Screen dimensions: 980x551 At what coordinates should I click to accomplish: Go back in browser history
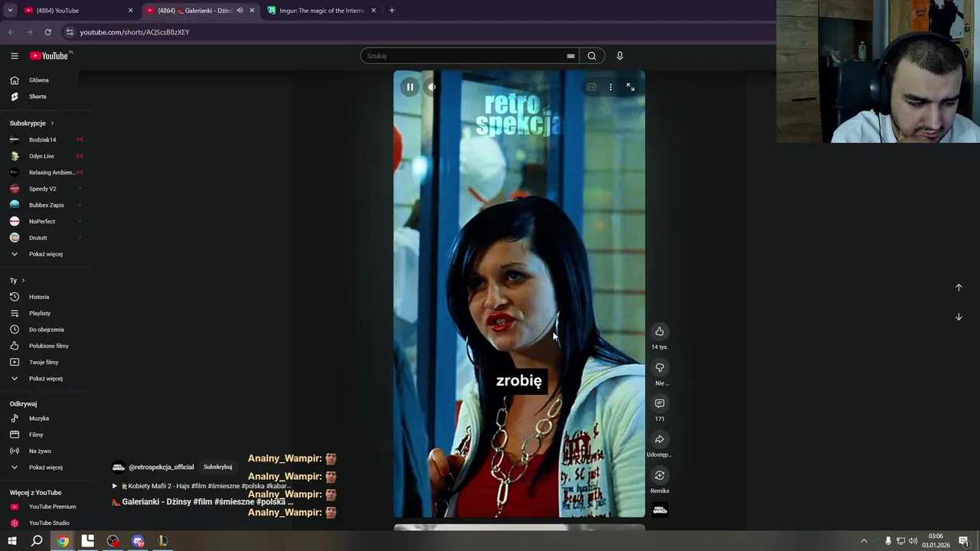(x=11, y=32)
